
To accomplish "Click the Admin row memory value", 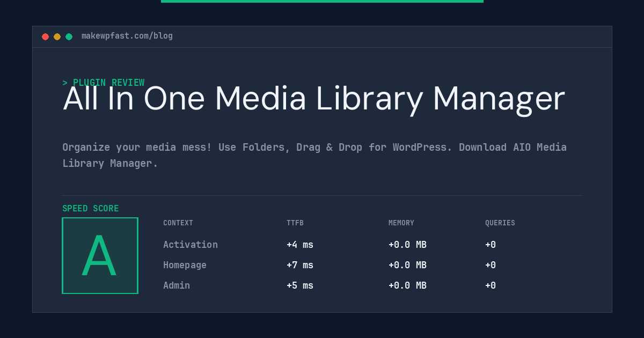I will [x=407, y=285].
